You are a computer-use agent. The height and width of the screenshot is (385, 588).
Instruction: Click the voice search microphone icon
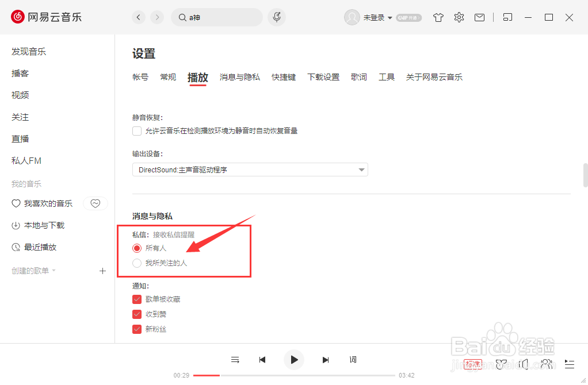coord(276,17)
